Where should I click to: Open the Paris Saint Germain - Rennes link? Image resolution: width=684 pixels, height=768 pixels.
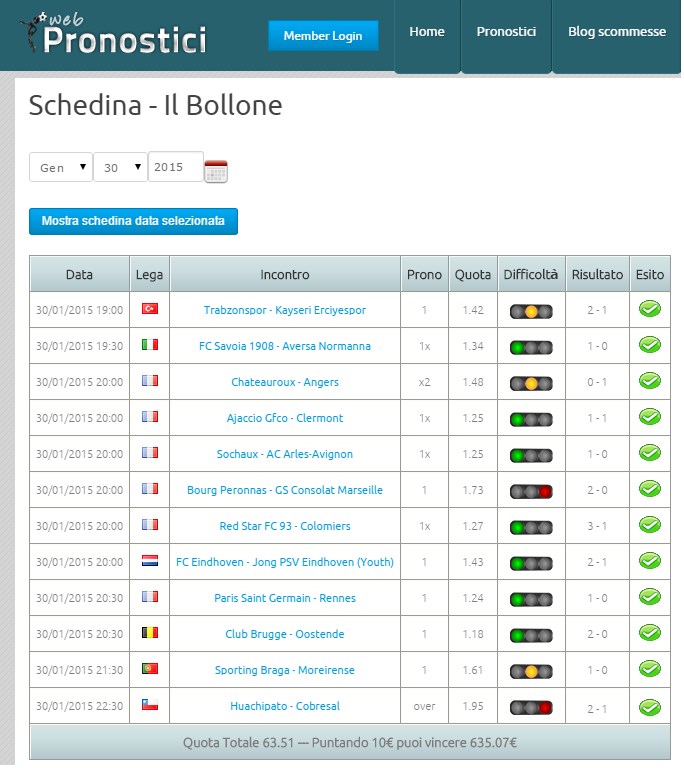click(x=285, y=598)
